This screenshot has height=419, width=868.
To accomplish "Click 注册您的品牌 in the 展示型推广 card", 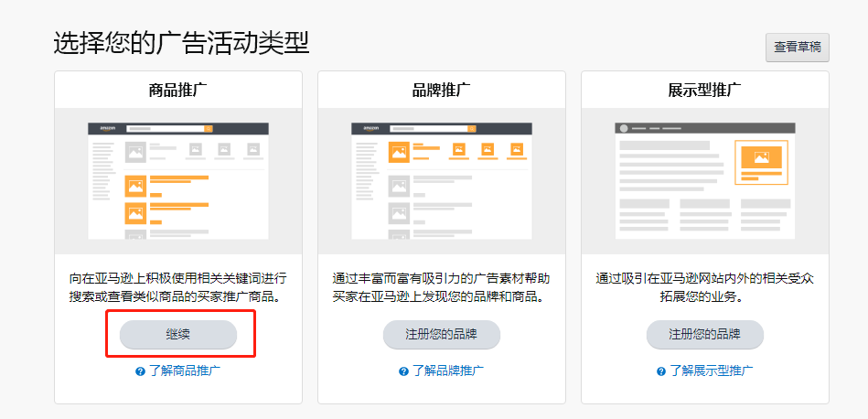I will pos(704,334).
